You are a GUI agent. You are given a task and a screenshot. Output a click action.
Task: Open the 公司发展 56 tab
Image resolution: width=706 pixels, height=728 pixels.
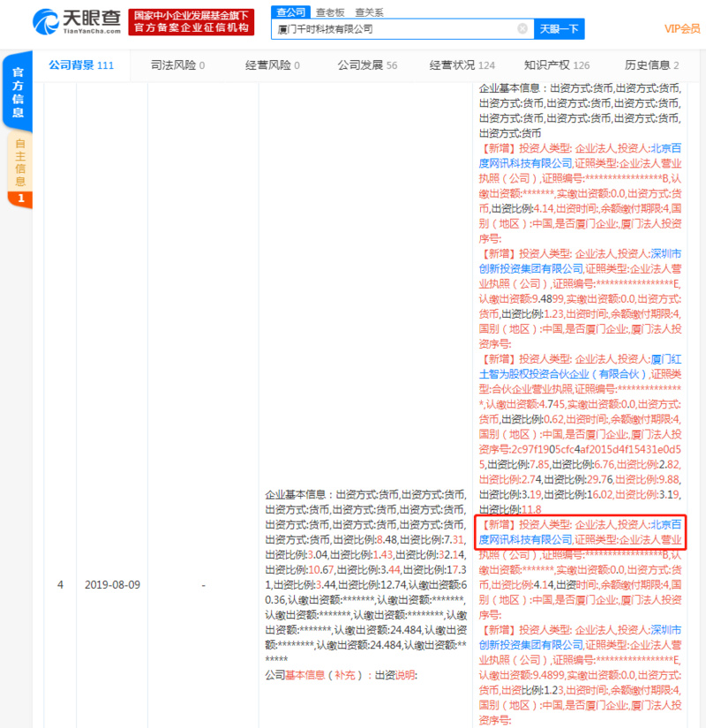[367, 65]
